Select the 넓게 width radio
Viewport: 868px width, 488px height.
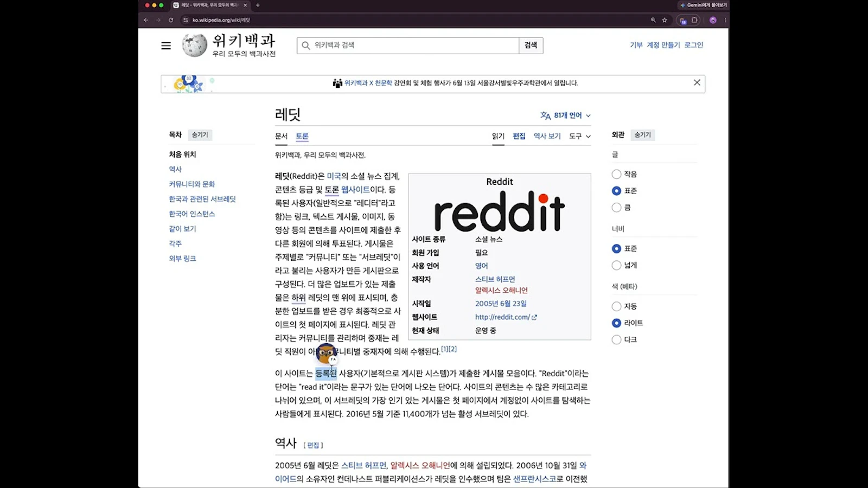(x=616, y=265)
